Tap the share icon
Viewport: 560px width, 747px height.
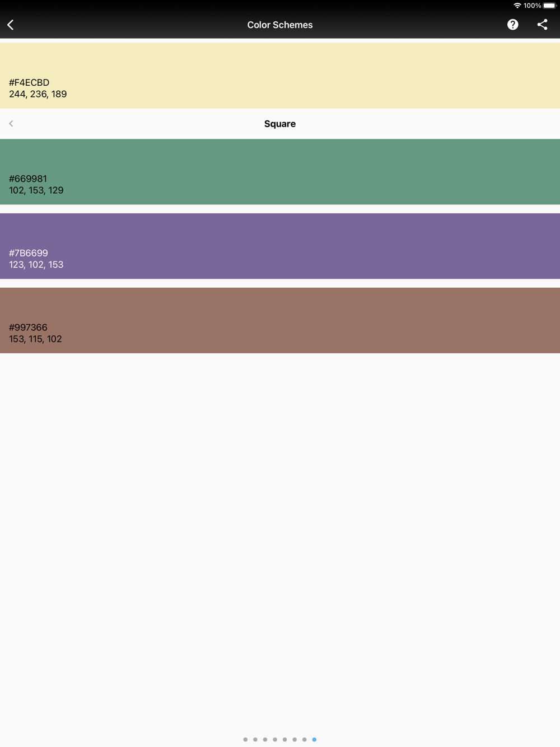542,25
